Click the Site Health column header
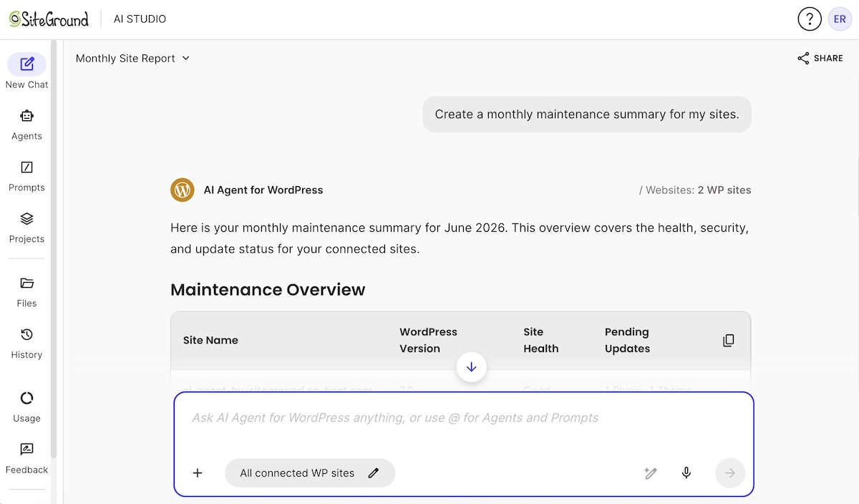This screenshot has width=859, height=504. pos(540,341)
